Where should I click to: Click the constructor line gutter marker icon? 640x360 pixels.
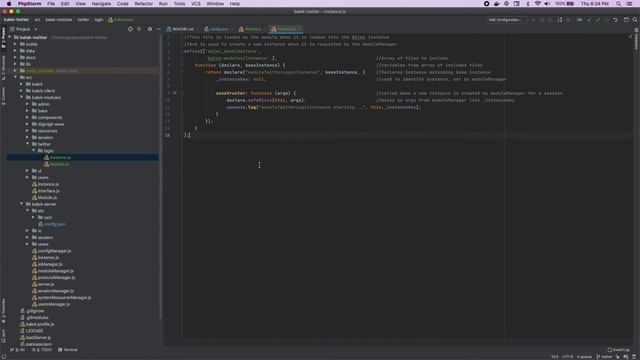[x=175, y=93]
